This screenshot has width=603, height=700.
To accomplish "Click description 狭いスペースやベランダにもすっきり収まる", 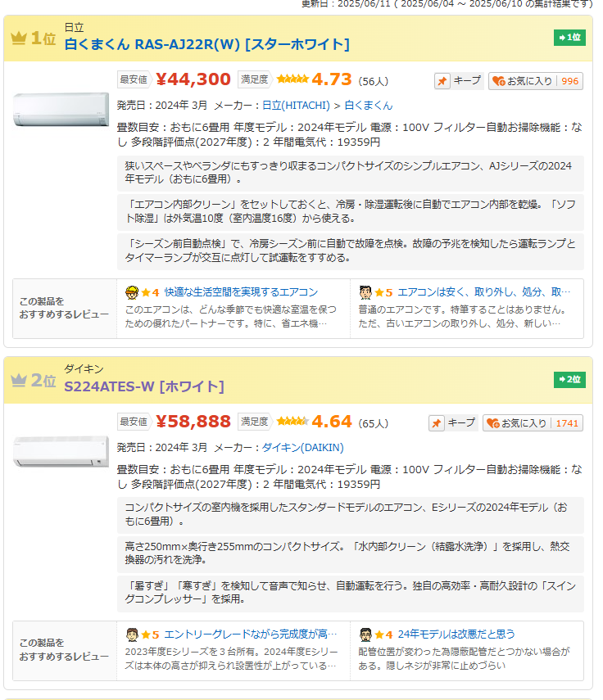I will (350, 174).
